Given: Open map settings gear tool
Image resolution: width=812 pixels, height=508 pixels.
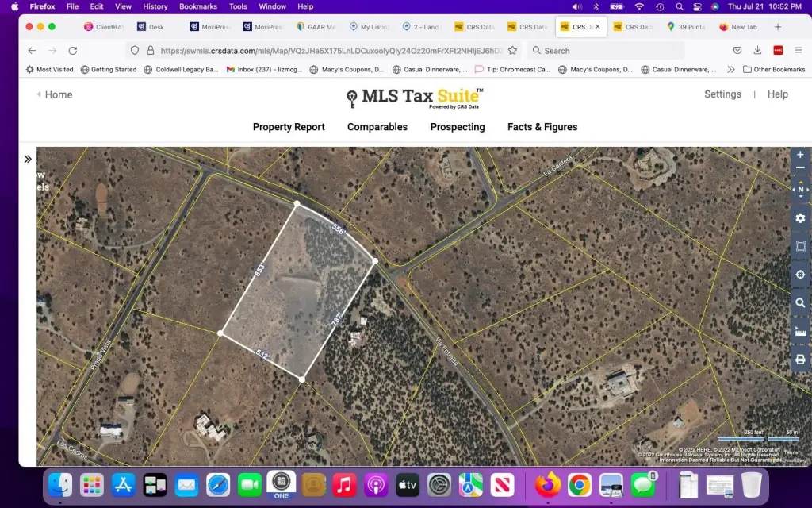Looking at the screenshot, I should click(800, 218).
